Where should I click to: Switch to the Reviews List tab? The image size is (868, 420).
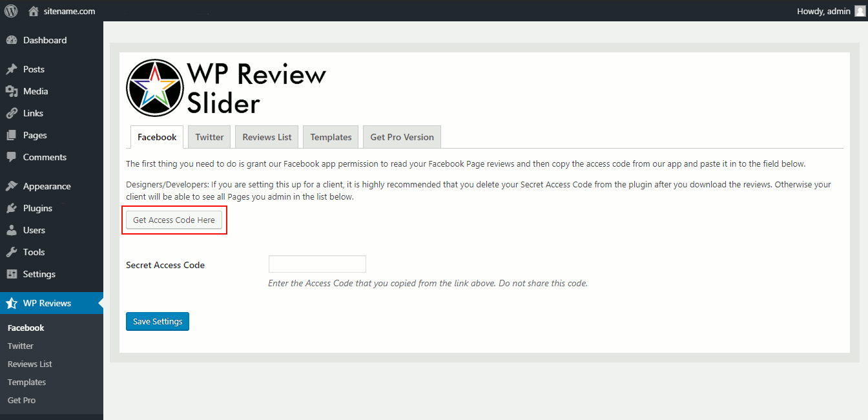pyautogui.click(x=267, y=137)
